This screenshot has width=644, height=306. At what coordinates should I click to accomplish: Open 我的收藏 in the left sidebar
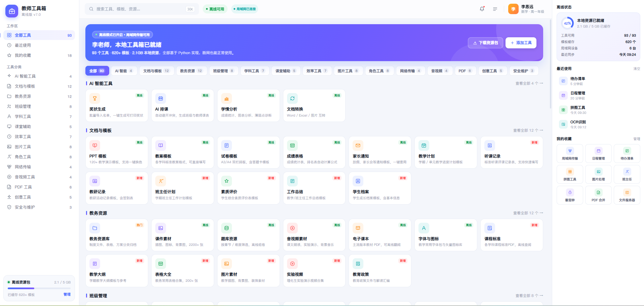[x=39, y=55]
